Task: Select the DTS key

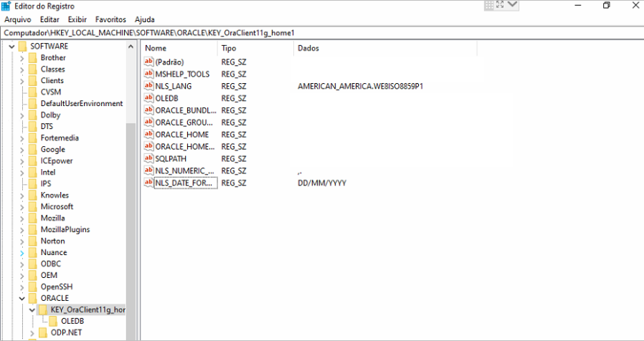Action: click(x=47, y=126)
